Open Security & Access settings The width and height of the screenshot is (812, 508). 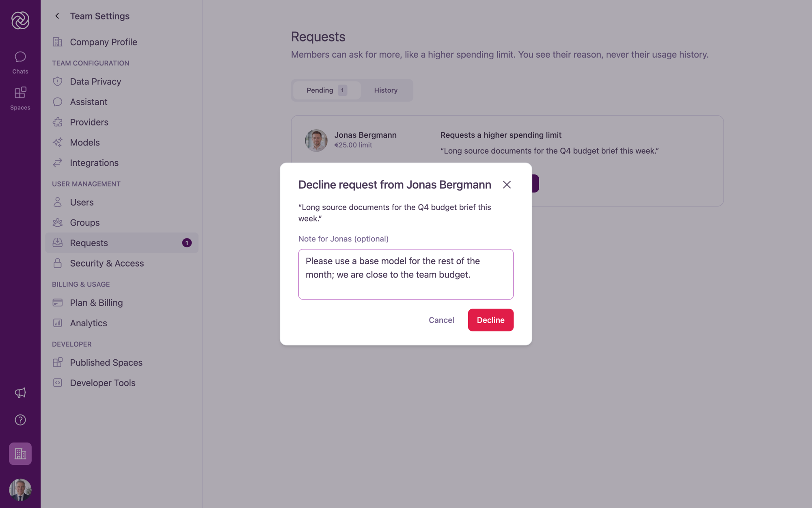pyautogui.click(x=122, y=263)
